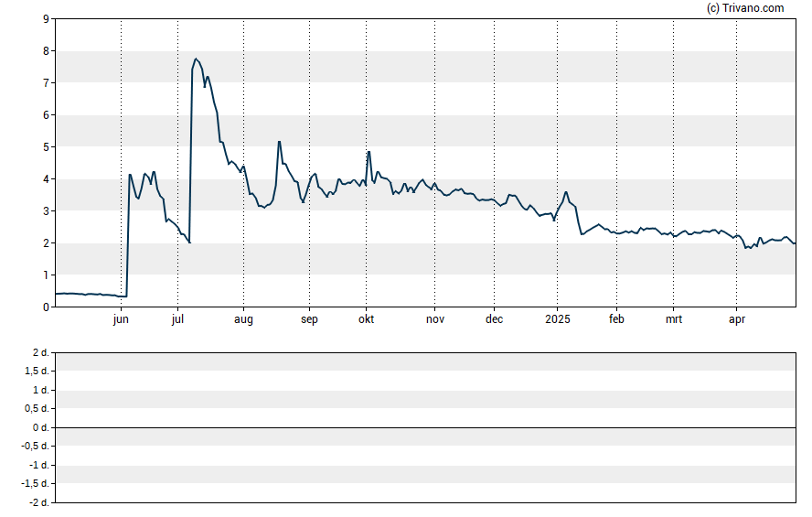Click the price y-axis value 1

click(x=46, y=275)
